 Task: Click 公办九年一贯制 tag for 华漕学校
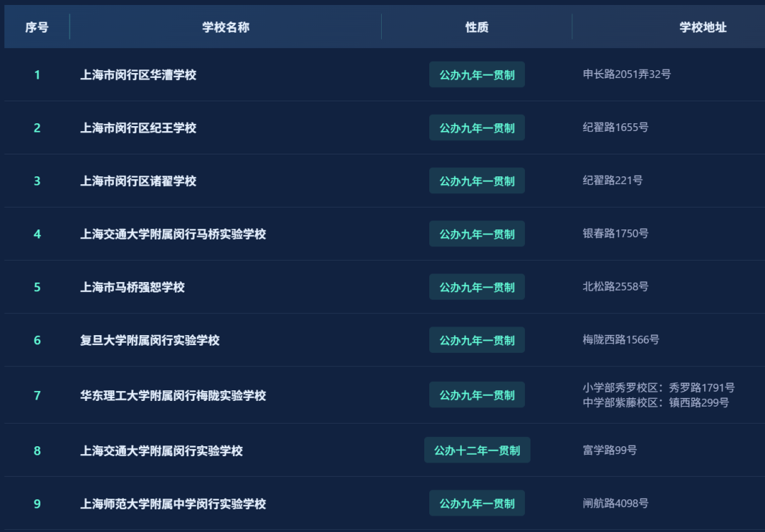pyautogui.click(x=477, y=75)
